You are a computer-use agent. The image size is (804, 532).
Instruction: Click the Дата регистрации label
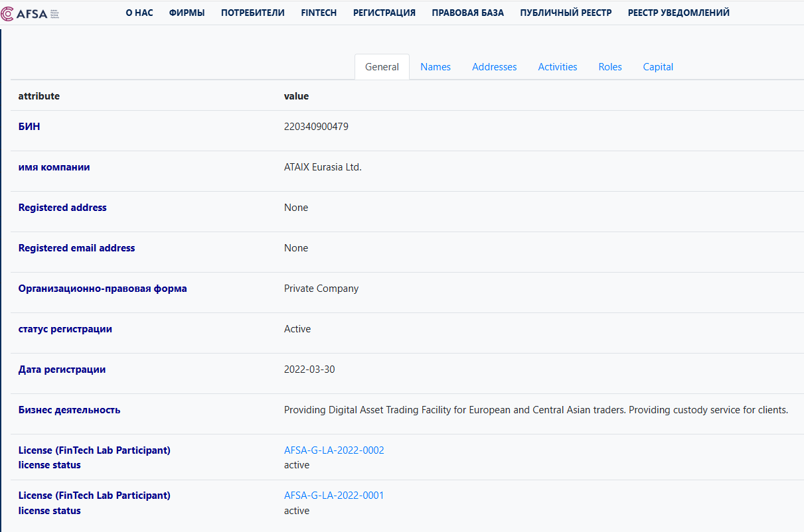pyautogui.click(x=62, y=369)
